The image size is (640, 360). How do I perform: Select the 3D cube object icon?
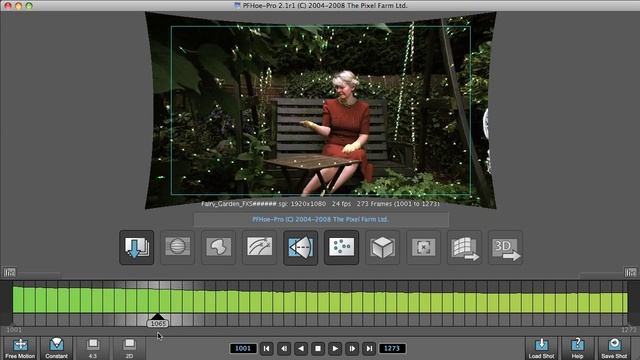click(x=382, y=247)
